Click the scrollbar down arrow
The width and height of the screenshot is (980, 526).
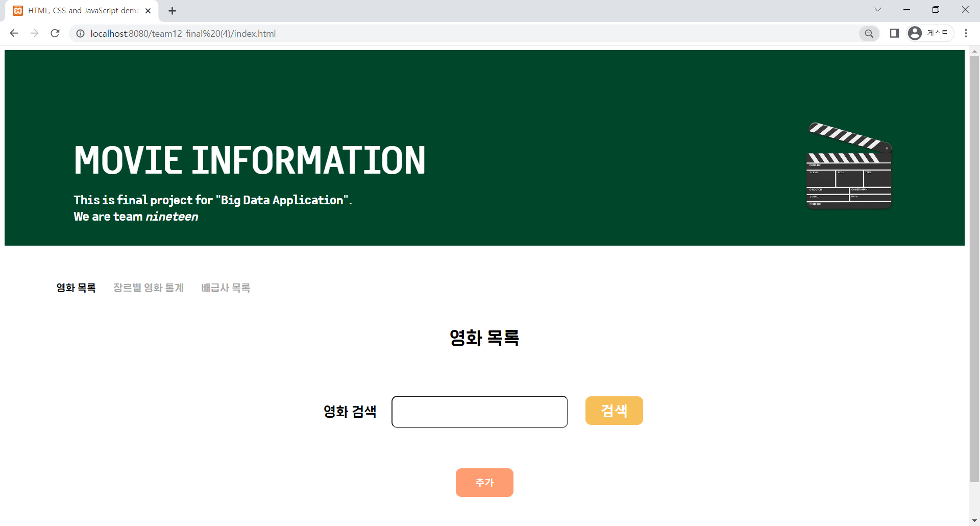coord(974,520)
